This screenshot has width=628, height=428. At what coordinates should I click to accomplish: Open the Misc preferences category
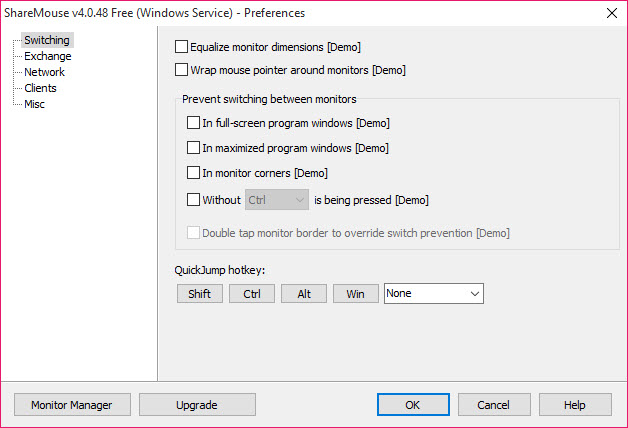coord(35,104)
